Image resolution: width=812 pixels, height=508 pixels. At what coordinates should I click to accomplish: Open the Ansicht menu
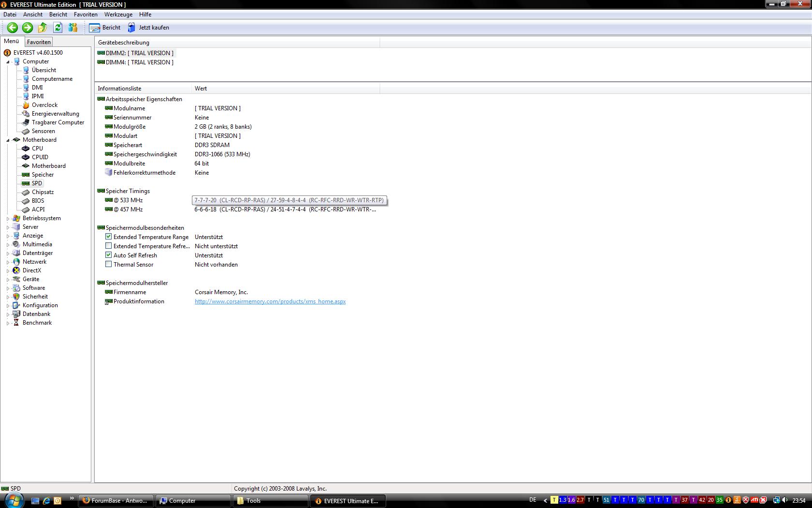33,15
